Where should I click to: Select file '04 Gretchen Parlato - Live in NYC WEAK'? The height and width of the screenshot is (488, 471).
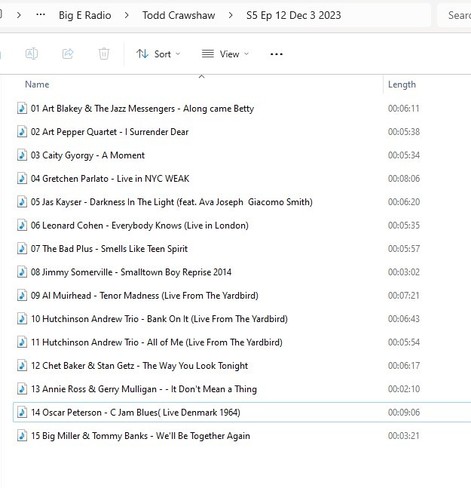(110, 178)
